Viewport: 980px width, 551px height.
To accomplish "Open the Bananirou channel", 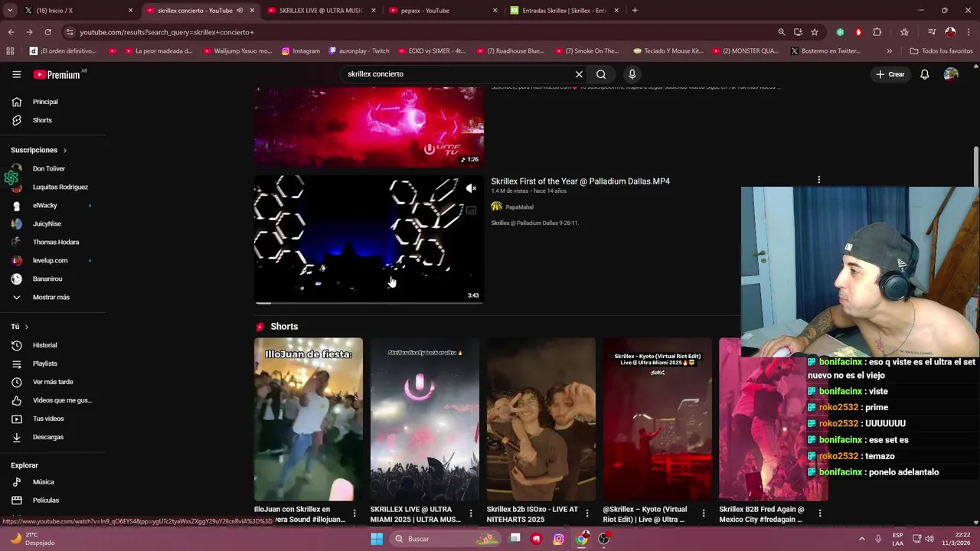I will pos(47,279).
